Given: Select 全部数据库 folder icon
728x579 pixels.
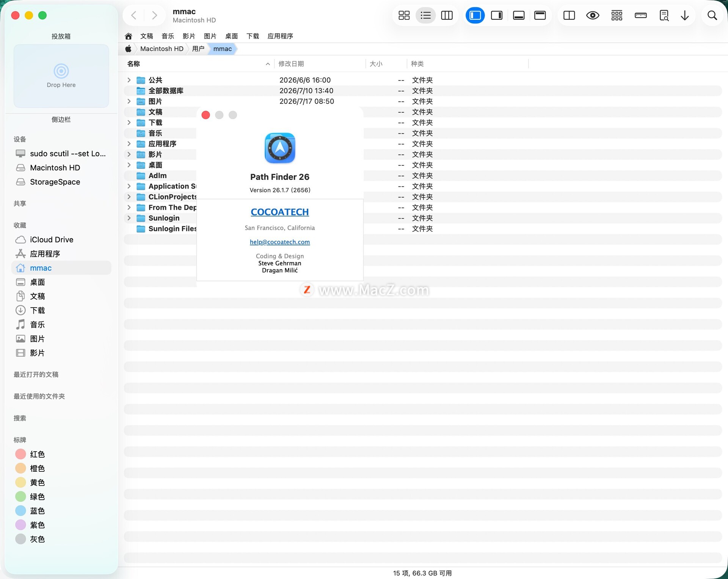Looking at the screenshot, I should tap(141, 91).
